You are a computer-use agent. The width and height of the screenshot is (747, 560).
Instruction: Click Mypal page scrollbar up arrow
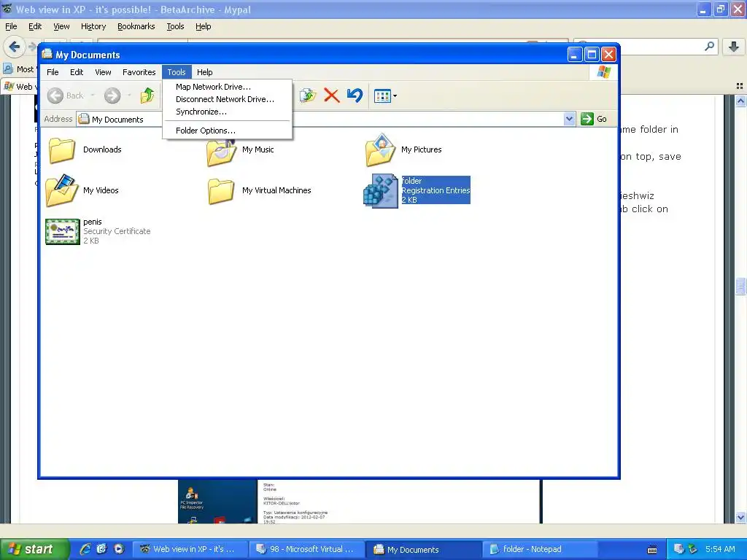[740, 101]
